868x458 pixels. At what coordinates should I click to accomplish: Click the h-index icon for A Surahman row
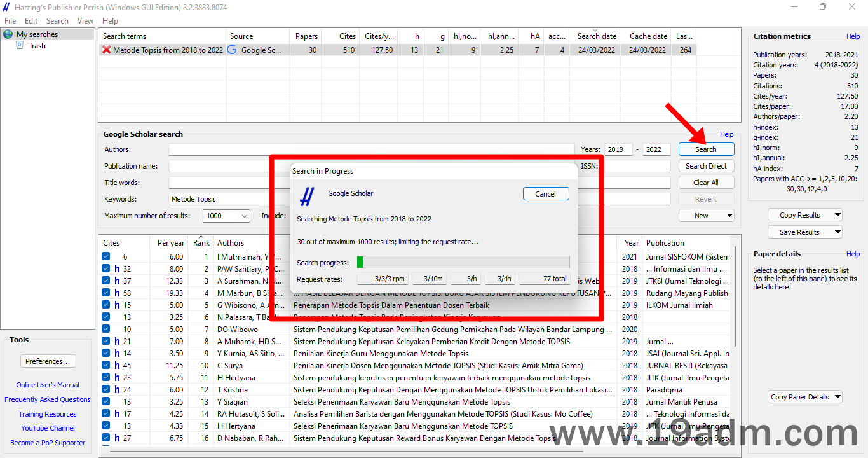[x=117, y=281]
